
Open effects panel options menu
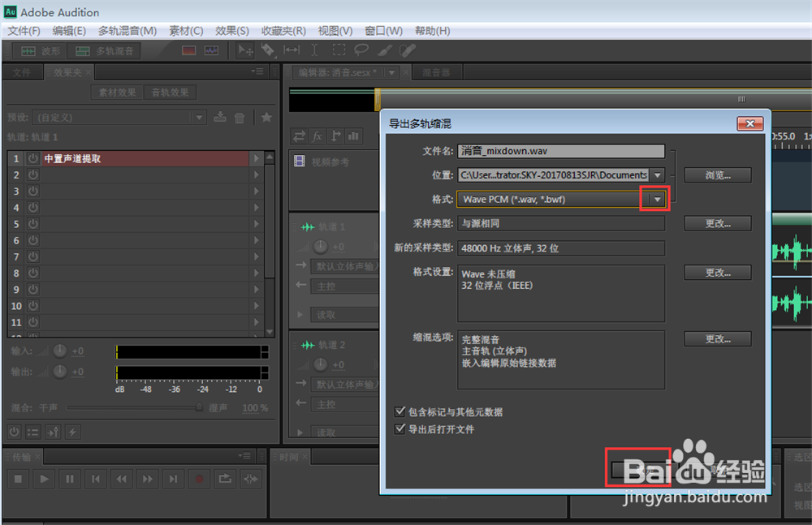tap(257, 71)
